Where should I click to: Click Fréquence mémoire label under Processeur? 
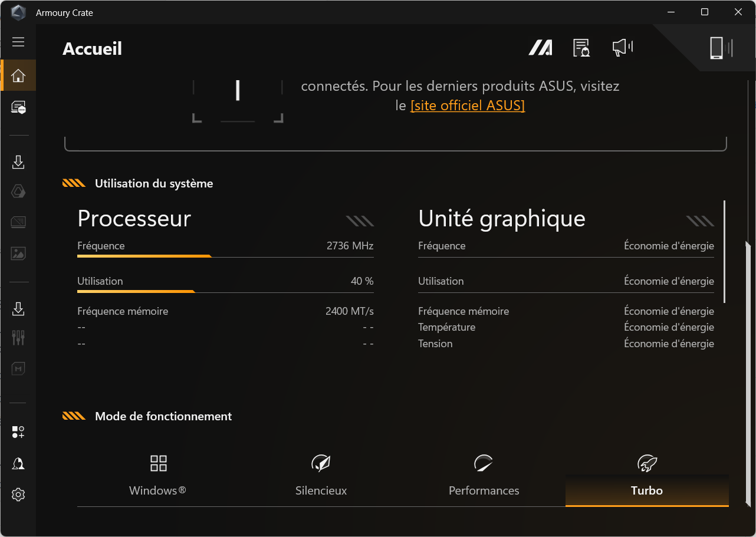(123, 311)
